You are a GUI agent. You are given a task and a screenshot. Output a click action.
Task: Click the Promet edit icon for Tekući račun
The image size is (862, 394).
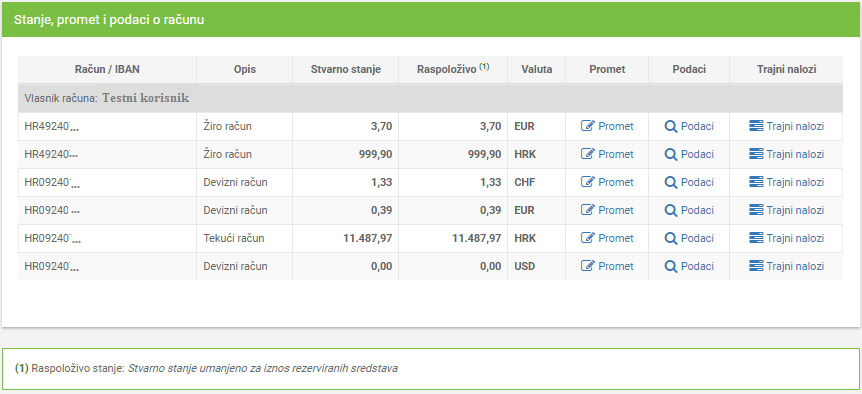(x=588, y=238)
